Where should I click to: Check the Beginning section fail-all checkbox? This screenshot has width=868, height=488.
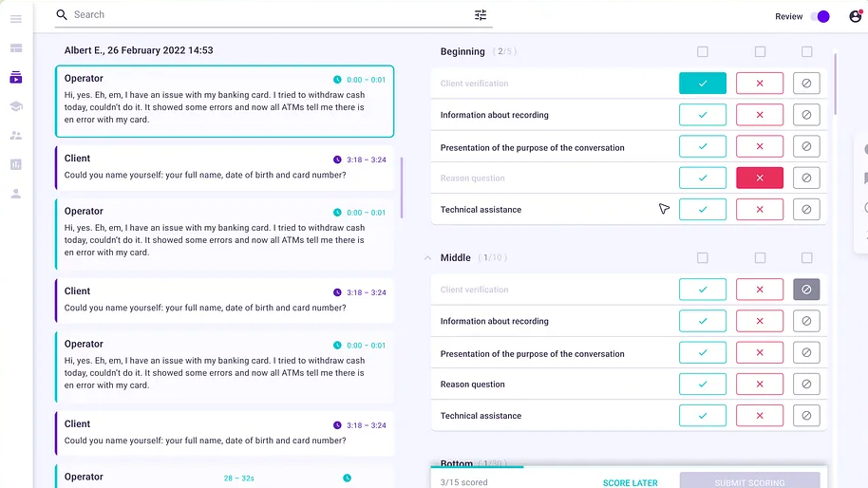coord(760,51)
